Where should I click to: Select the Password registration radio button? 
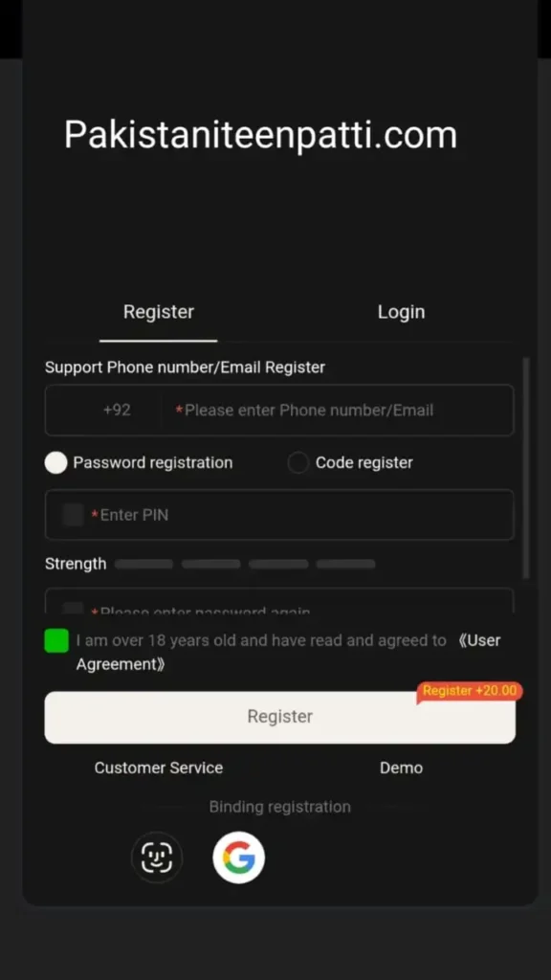point(55,462)
